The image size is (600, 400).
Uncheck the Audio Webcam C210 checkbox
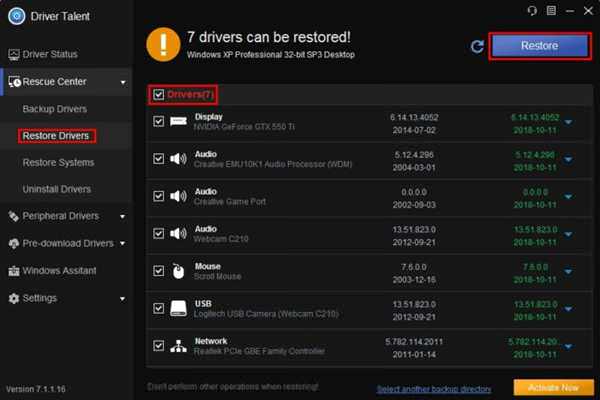pos(158,233)
